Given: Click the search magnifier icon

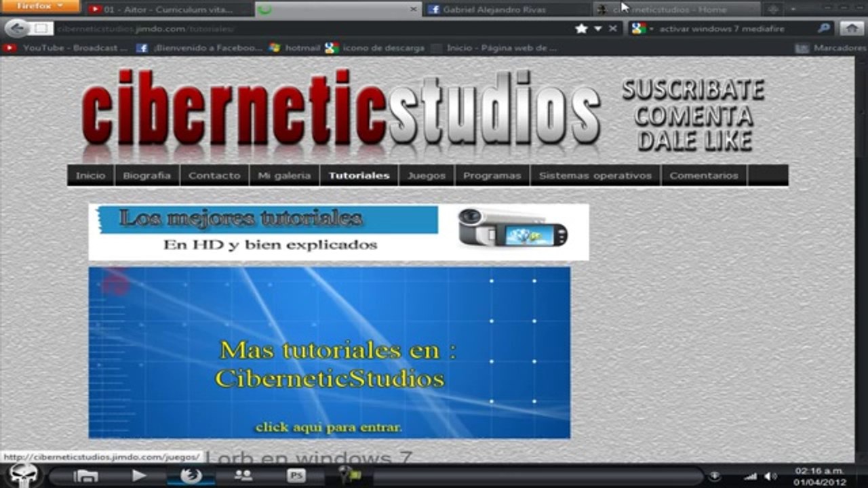Looking at the screenshot, I should coord(824,28).
